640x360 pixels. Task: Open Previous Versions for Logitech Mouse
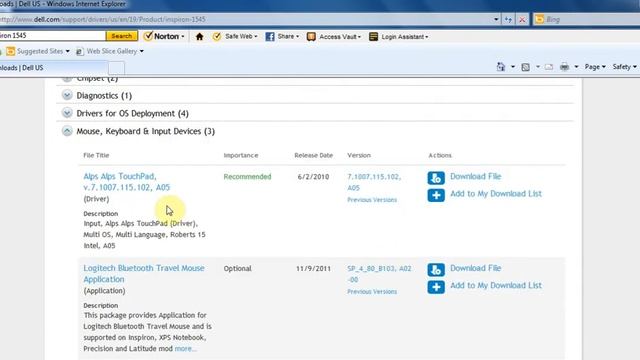click(372, 291)
